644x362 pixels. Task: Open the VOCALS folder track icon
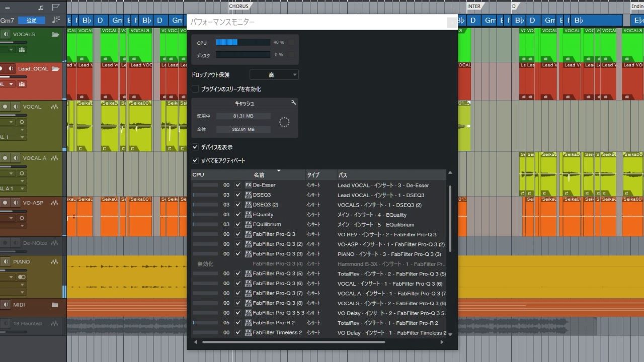pyautogui.click(x=55, y=34)
